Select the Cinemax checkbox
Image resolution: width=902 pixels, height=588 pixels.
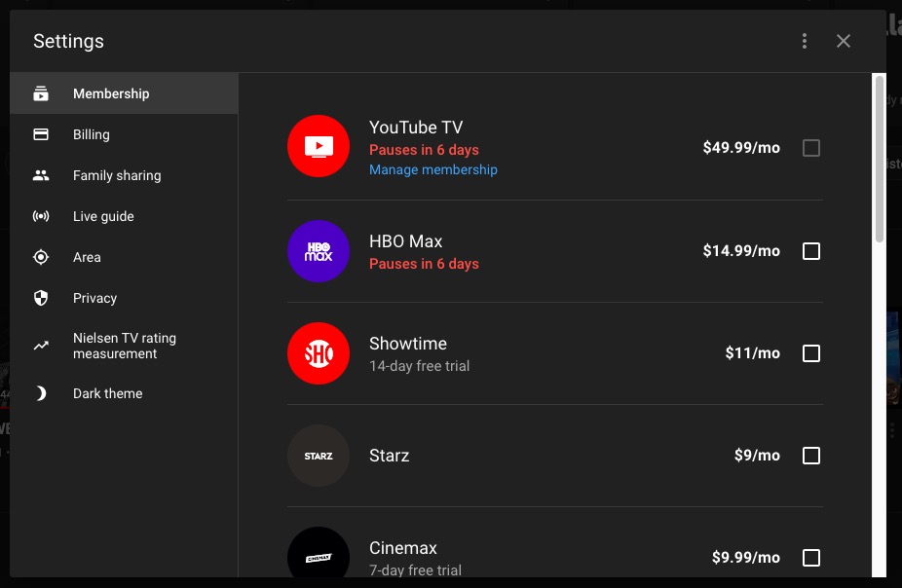pos(811,558)
